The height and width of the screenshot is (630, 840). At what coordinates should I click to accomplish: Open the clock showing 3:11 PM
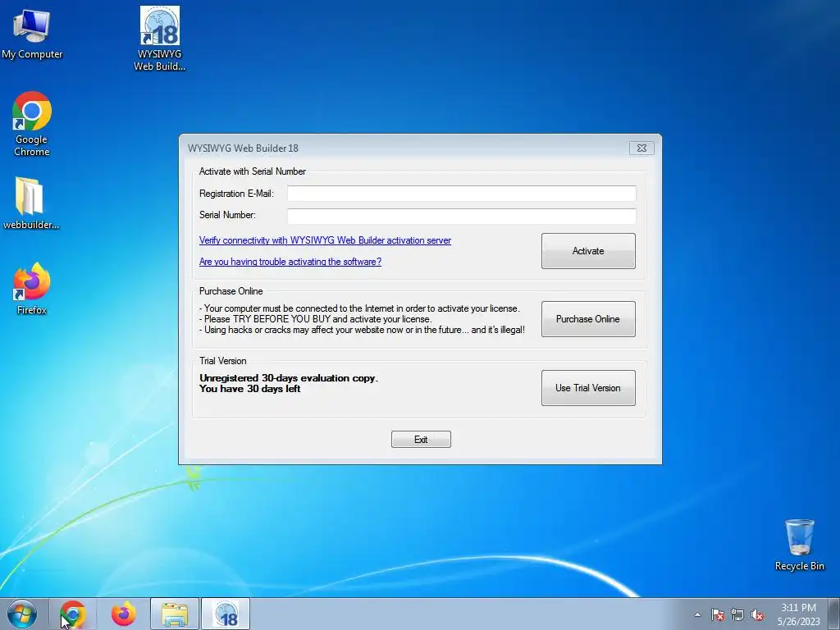pyautogui.click(x=798, y=614)
